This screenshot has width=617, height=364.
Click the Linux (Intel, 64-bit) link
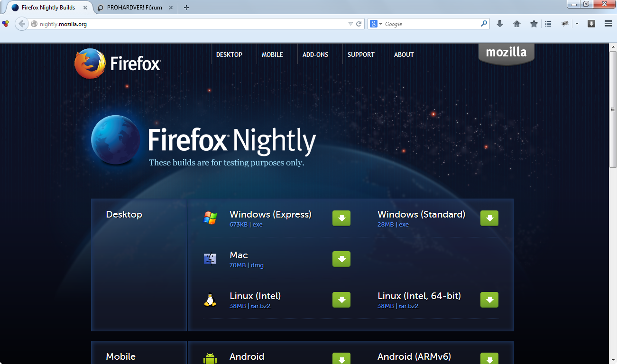pos(419,296)
